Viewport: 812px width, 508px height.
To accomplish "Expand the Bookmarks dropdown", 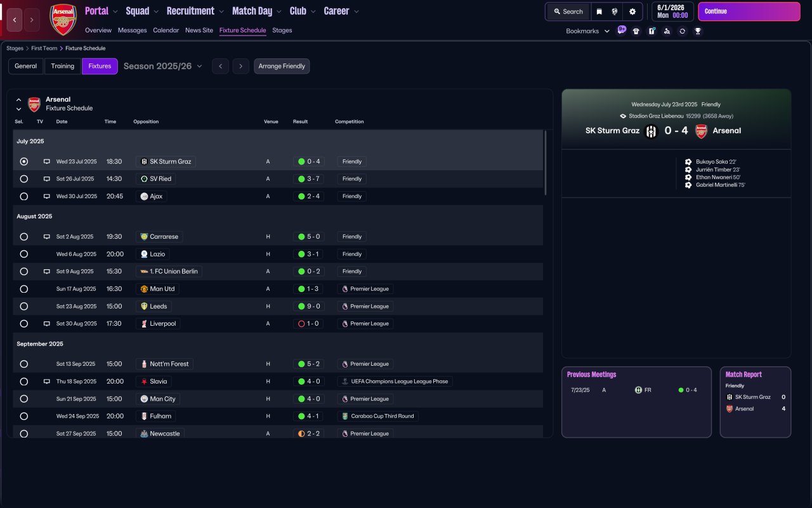I will click(x=588, y=31).
